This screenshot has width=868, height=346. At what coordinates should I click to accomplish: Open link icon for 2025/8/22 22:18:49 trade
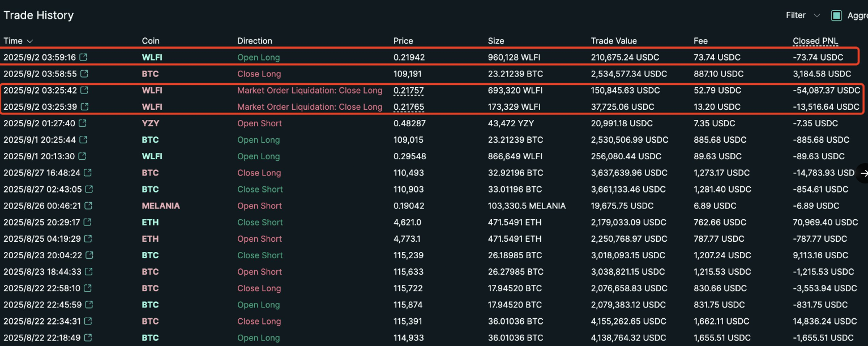click(88, 338)
